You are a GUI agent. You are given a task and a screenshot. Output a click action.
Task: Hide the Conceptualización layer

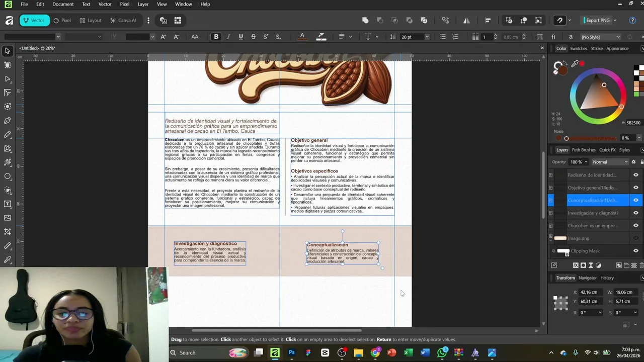pyautogui.click(x=635, y=200)
